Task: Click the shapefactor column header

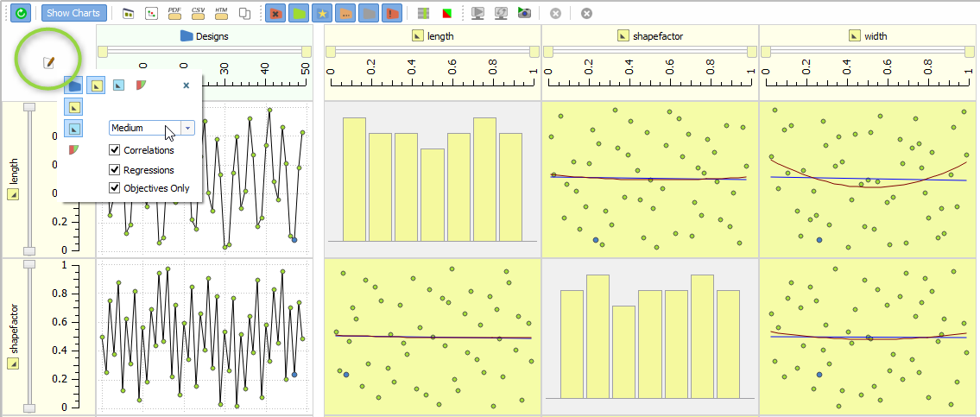Action: 650,36
